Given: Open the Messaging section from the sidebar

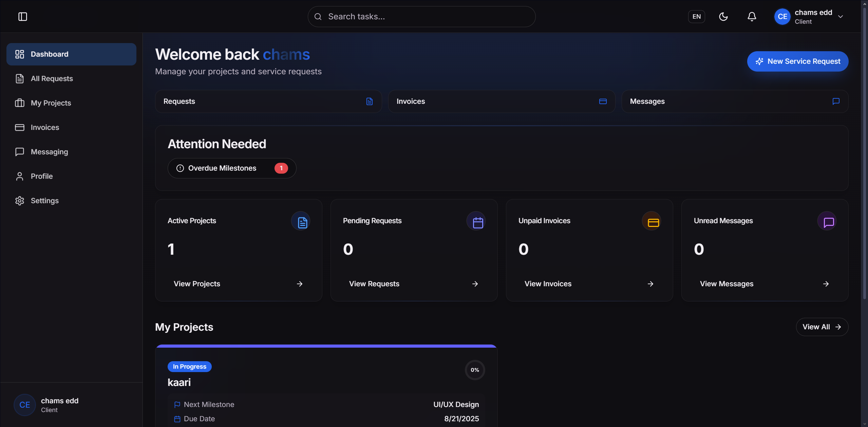Looking at the screenshot, I should click(49, 152).
